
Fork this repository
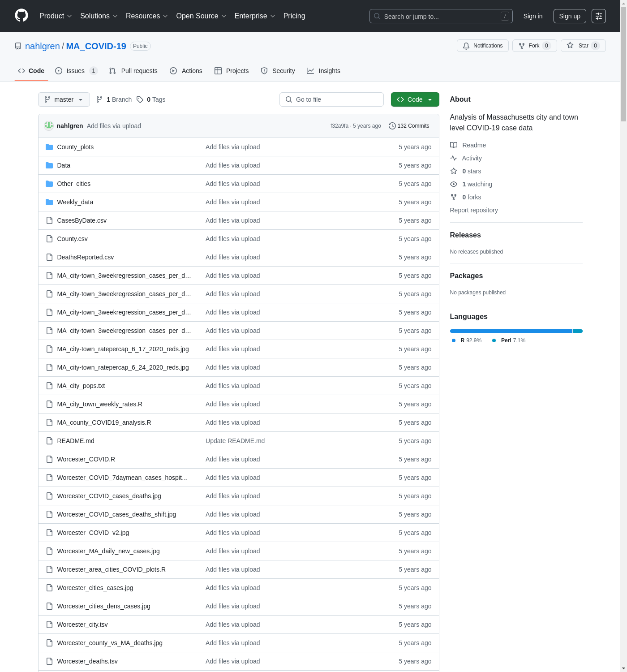tap(534, 46)
